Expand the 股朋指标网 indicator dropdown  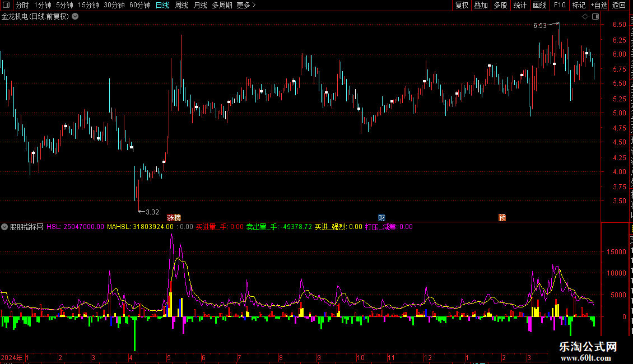(4, 227)
